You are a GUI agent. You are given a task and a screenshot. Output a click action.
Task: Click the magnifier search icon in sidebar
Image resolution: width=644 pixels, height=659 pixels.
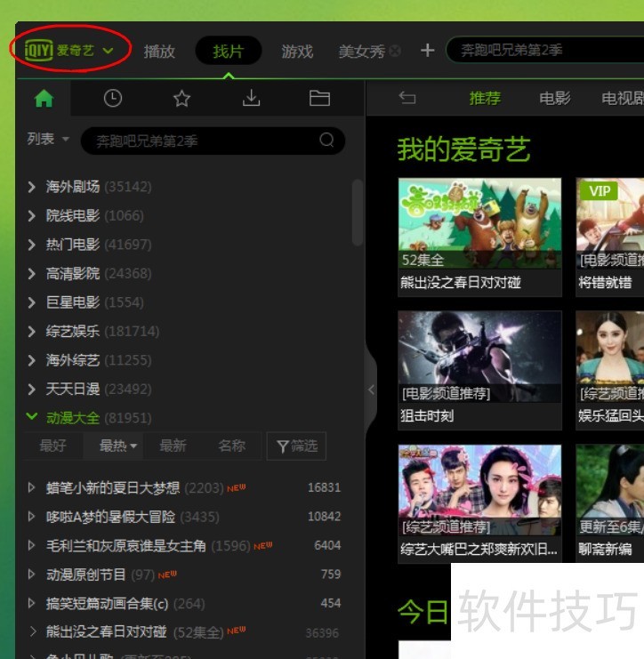(x=326, y=140)
